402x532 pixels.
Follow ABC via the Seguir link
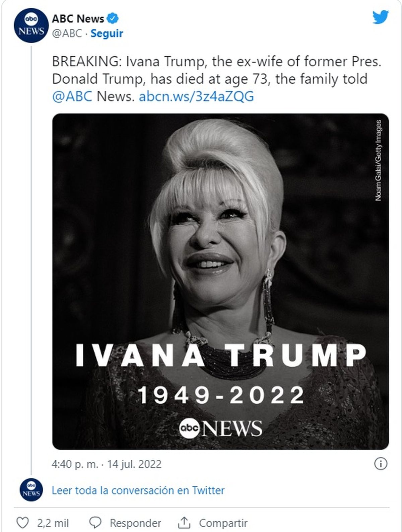click(x=107, y=33)
